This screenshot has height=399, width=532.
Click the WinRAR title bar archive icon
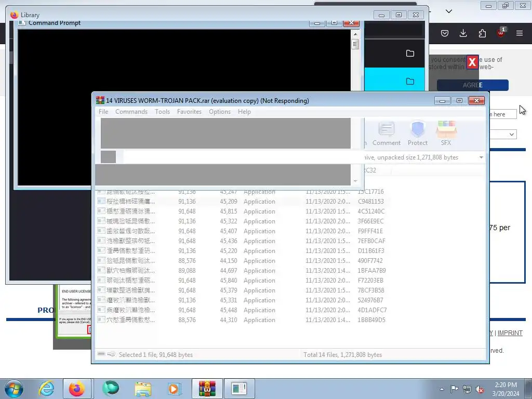click(x=100, y=100)
